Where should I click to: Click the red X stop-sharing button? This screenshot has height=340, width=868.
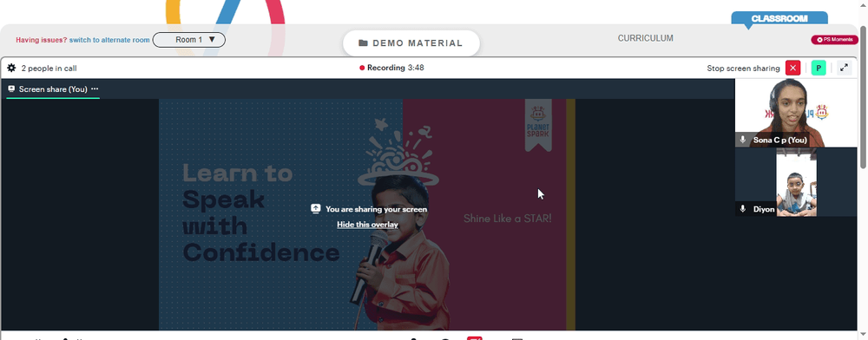pyautogui.click(x=792, y=68)
